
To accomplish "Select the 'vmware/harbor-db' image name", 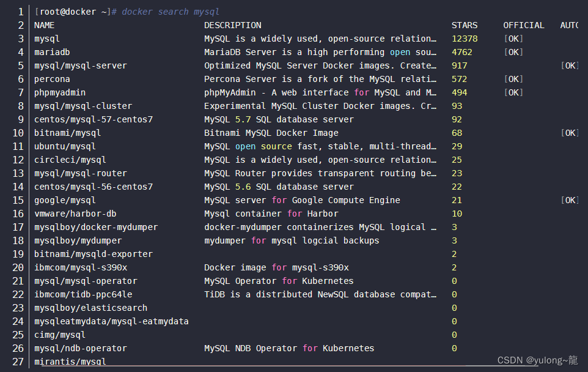I will [75, 214].
